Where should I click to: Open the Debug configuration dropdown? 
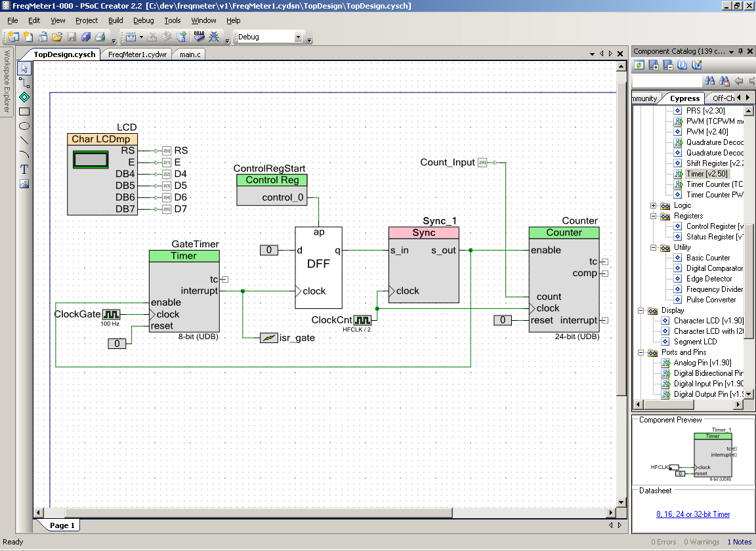(x=299, y=37)
